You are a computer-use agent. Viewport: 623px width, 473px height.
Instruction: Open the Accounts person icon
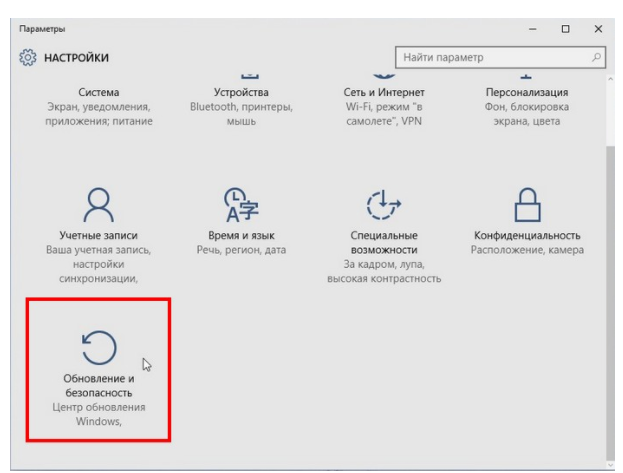coord(99,205)
